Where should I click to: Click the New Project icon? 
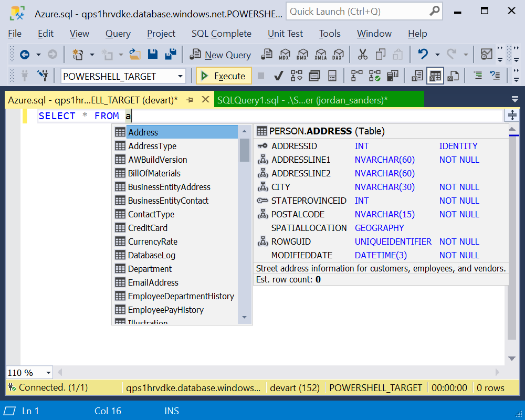[78, 54]
